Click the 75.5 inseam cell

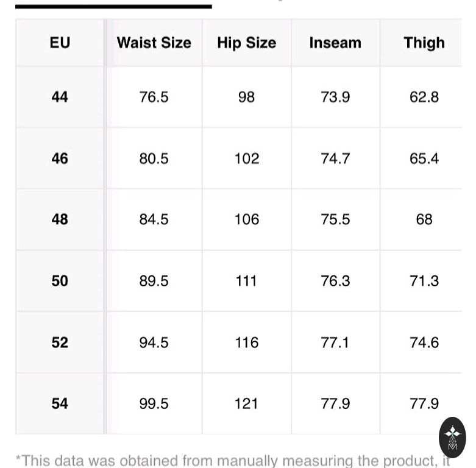coord(335,219)
